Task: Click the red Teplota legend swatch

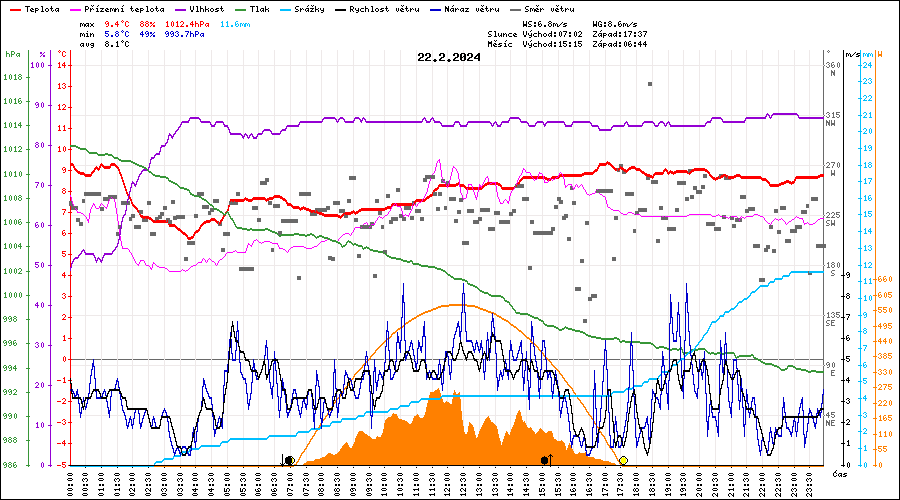Action: pyautogui.click(x=15, y=10)
